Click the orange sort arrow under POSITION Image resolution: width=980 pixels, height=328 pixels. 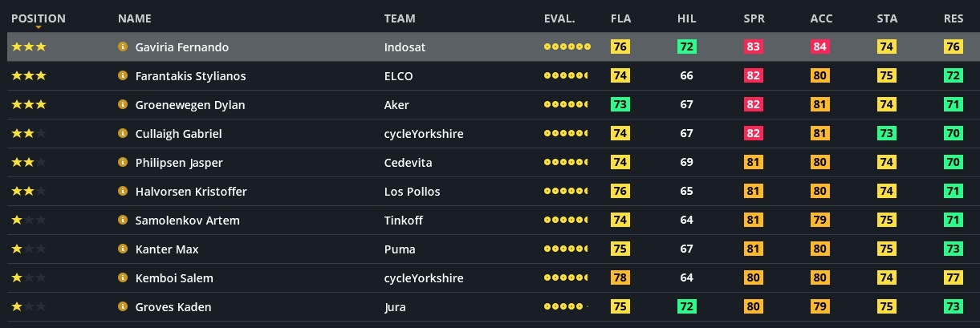(39, 27)
